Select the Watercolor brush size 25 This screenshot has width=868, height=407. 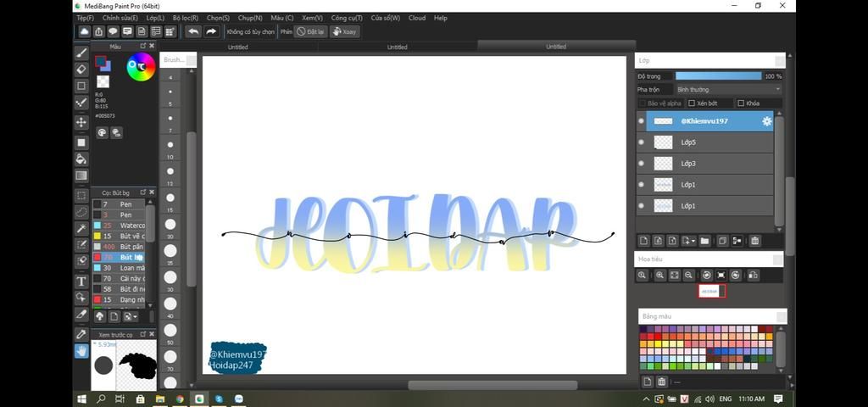click(119, 226)
